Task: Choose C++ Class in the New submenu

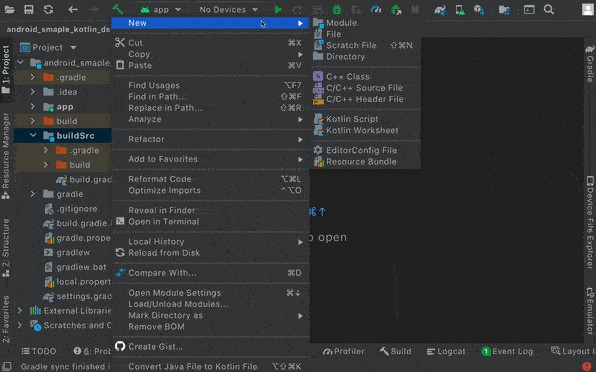Action: point(365,76)
